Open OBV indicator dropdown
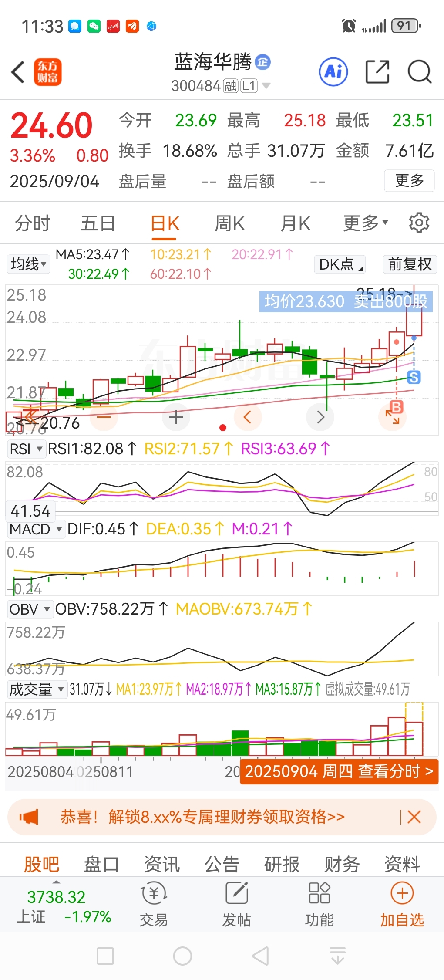This screenshot has width=444, height=980. point(30,609)
